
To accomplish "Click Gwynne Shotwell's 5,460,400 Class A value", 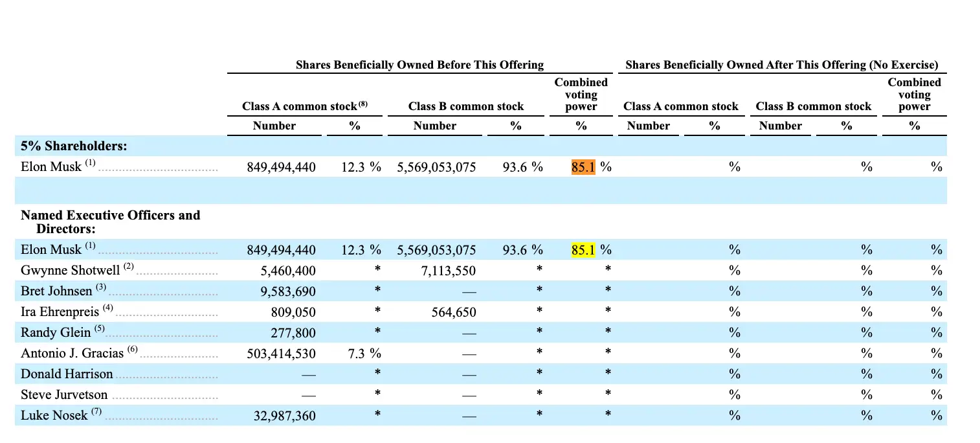I will coord(288,271).
